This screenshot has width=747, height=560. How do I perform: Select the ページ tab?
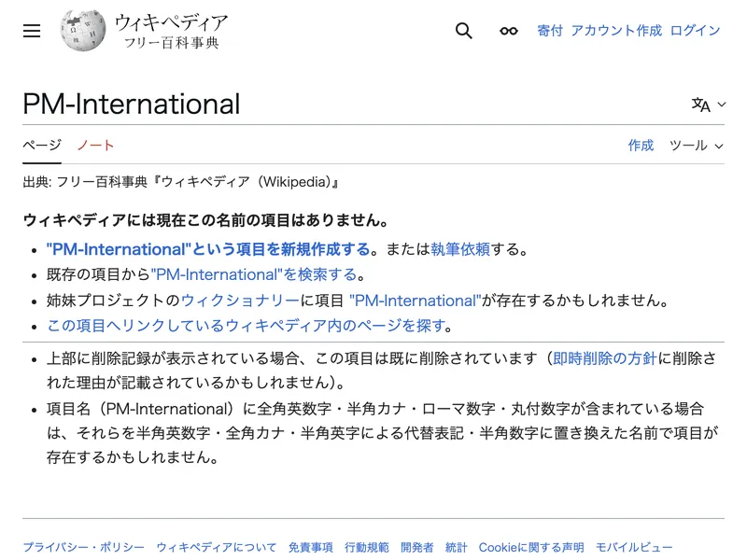point(42,146)
